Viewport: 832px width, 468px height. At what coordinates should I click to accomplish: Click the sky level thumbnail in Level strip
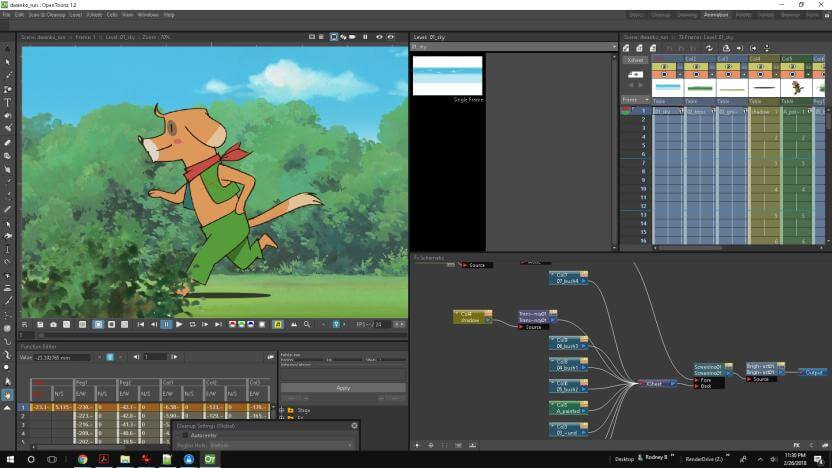click(x=447, y=75)
